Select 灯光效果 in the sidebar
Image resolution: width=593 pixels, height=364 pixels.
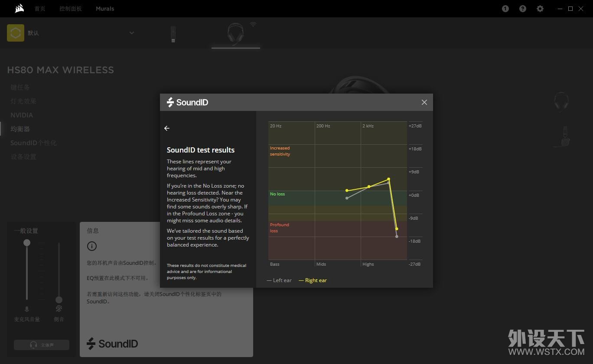pos(23,101)
